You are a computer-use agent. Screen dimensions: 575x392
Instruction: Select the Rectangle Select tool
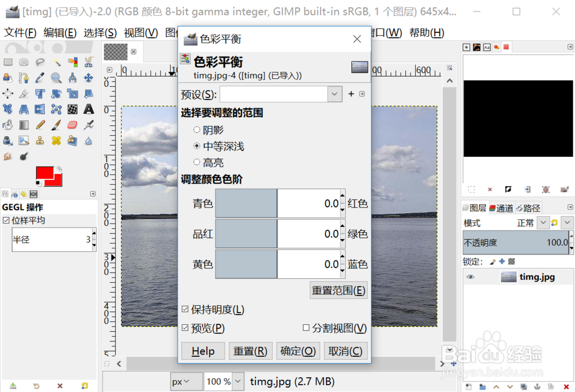[7, 62]
